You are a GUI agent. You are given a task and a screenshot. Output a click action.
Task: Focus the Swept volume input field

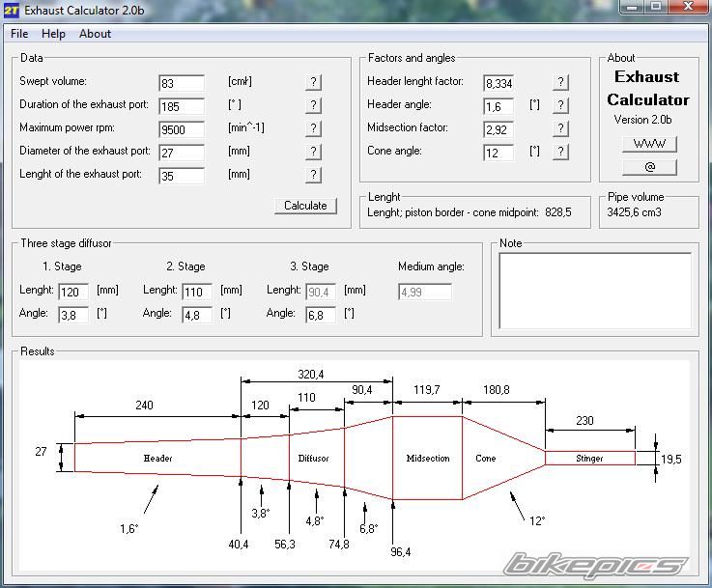182,84
